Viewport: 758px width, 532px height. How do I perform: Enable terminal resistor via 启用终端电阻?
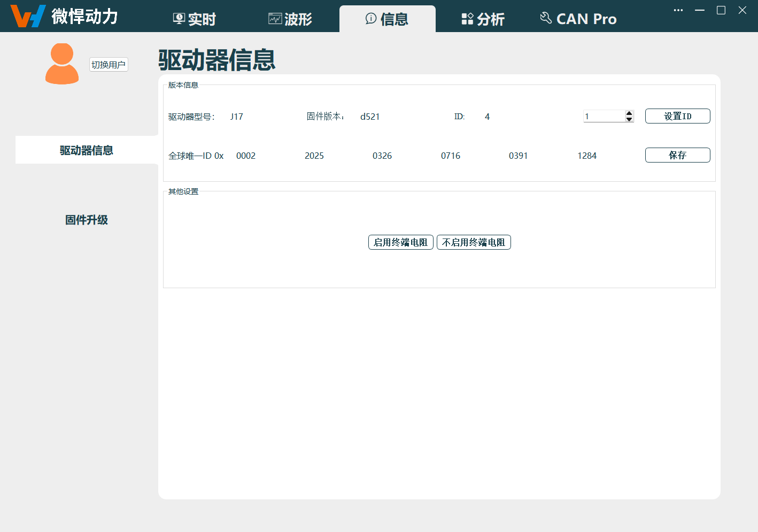pyautogui.click(x=400, y=242)
